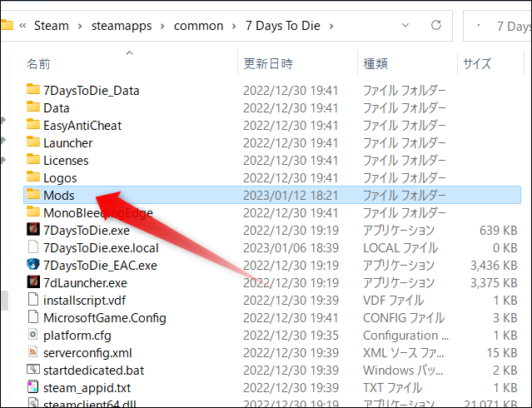Click the TXT ファイル type cell

[393, 388]
